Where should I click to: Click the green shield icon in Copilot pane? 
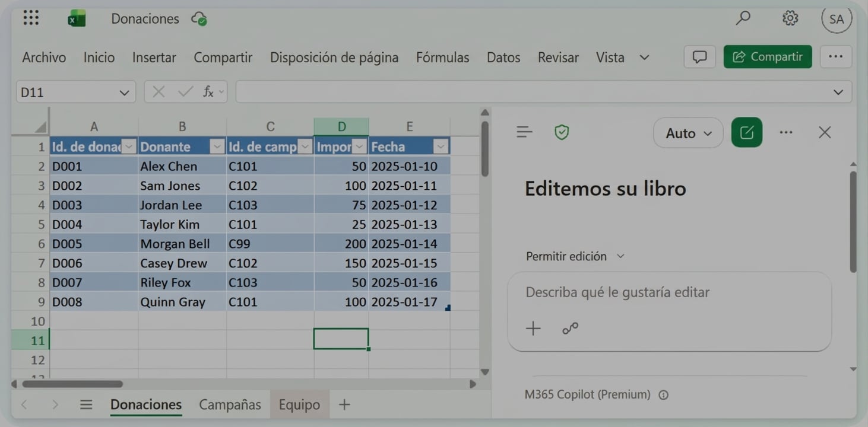pyautogui.click(x=562, y=132)
